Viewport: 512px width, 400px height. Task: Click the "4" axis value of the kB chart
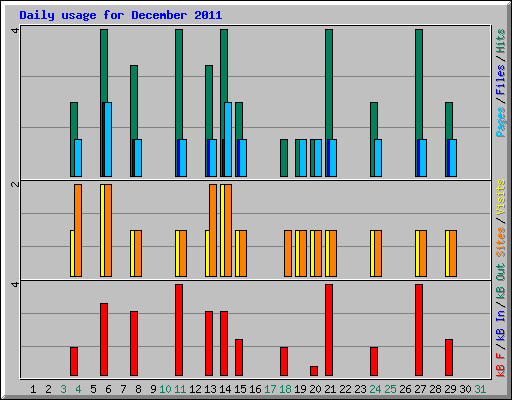tap(15, 284)
